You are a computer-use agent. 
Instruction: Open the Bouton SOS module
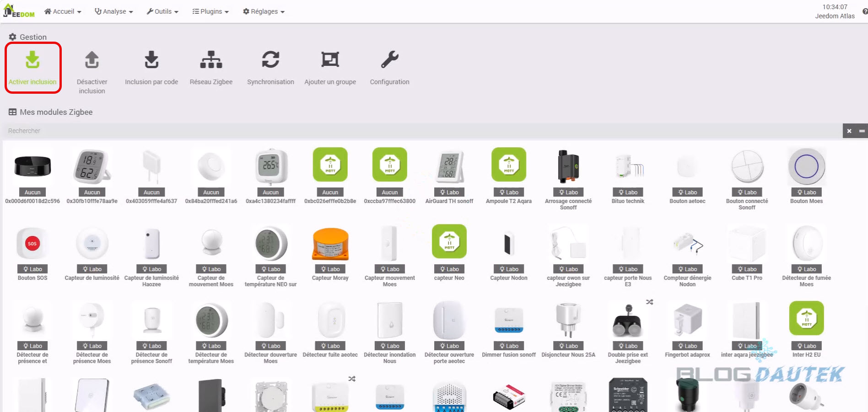32,253
